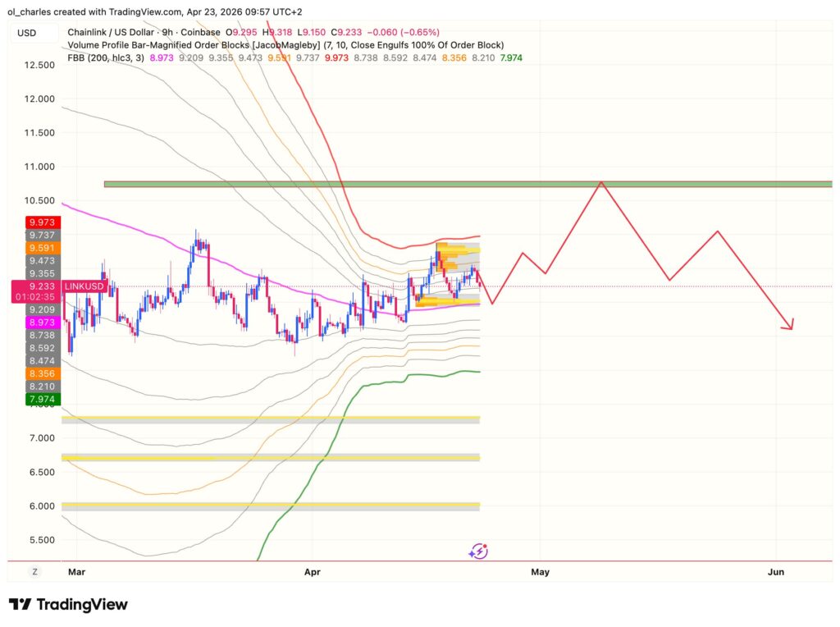840x627 pixels.
Task: Click the May label on the time axis
Action: (540, 572)
